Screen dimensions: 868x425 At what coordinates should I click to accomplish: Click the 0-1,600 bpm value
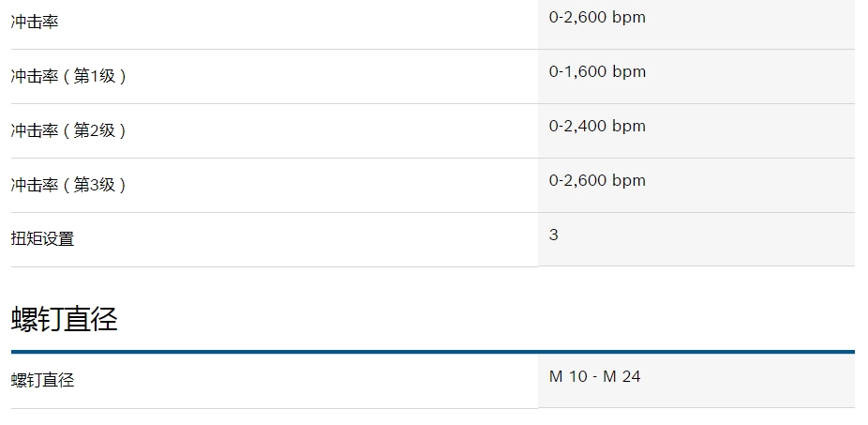[597, 72]
